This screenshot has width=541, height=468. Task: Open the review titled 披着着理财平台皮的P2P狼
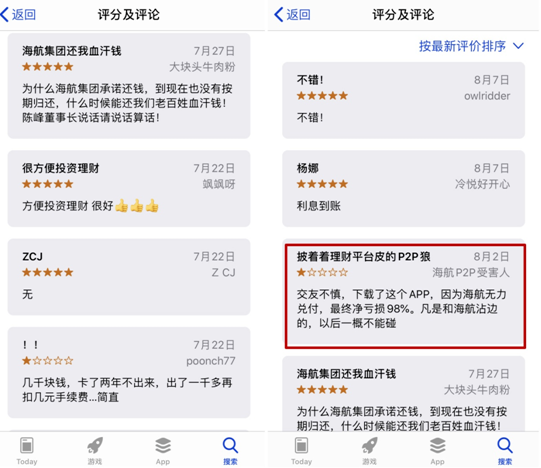(405, 296)
